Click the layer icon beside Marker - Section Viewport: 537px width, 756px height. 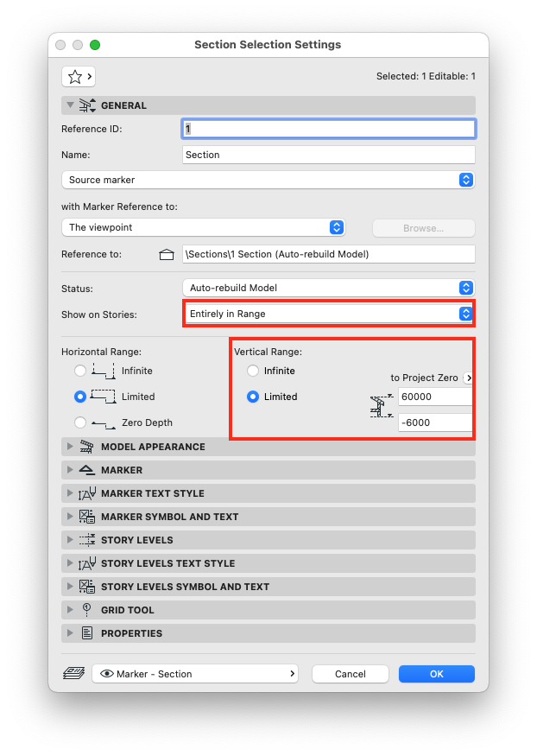(73, 673)
